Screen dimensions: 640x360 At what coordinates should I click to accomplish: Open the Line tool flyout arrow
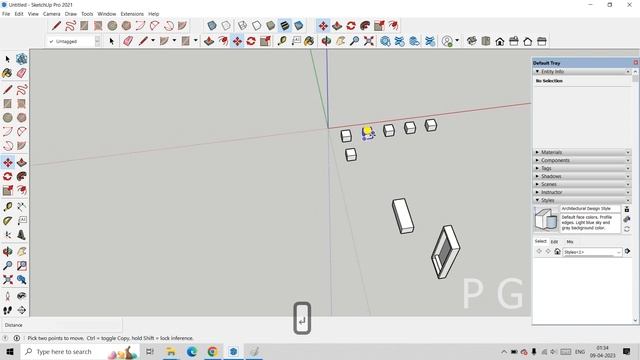coord(153,41)
